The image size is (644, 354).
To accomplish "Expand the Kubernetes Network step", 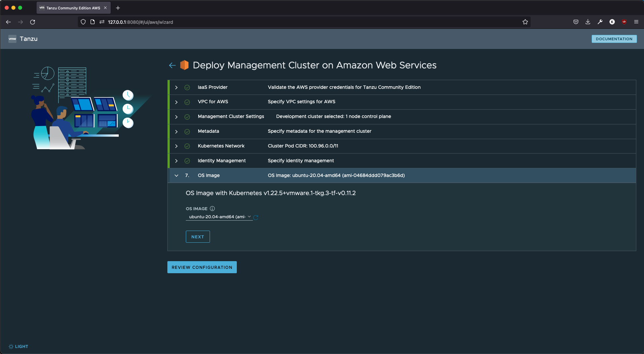I will tap(176, 146).
